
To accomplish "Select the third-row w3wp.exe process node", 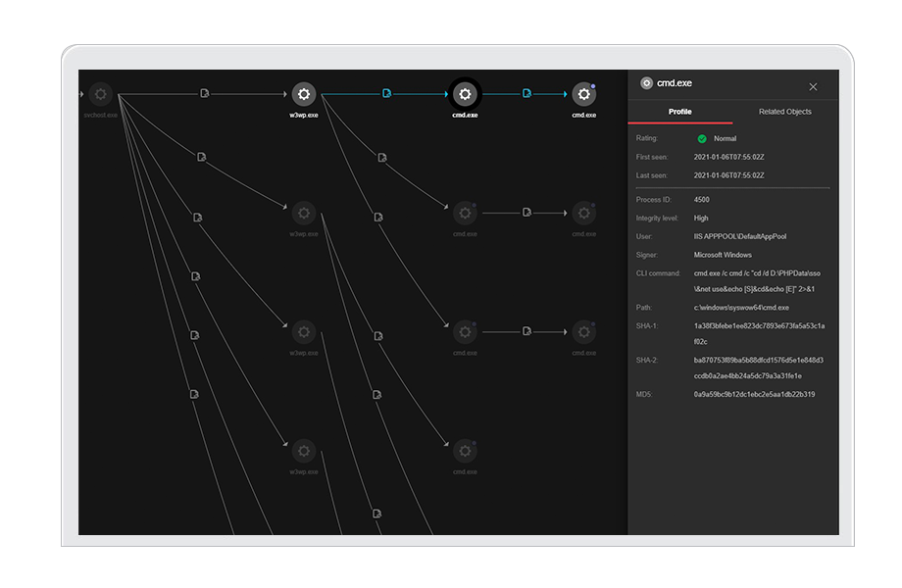I will pyautogui.click(x=303, y=331).
